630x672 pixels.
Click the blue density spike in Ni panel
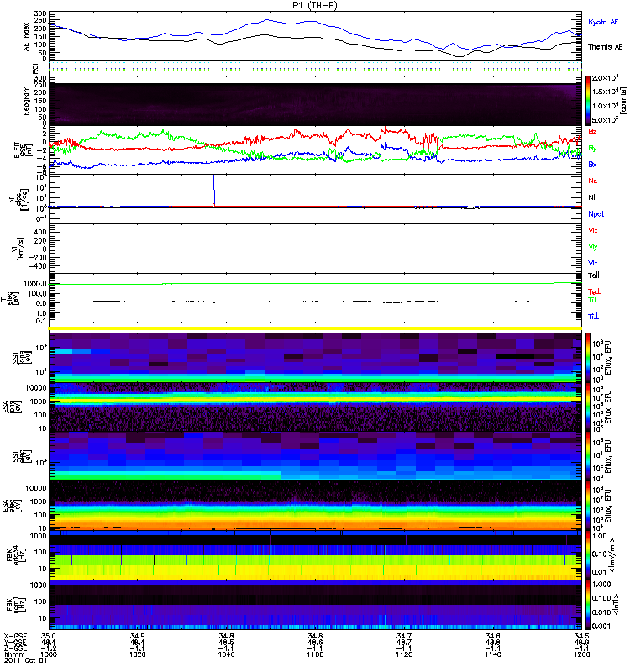(x=213, y=191)
